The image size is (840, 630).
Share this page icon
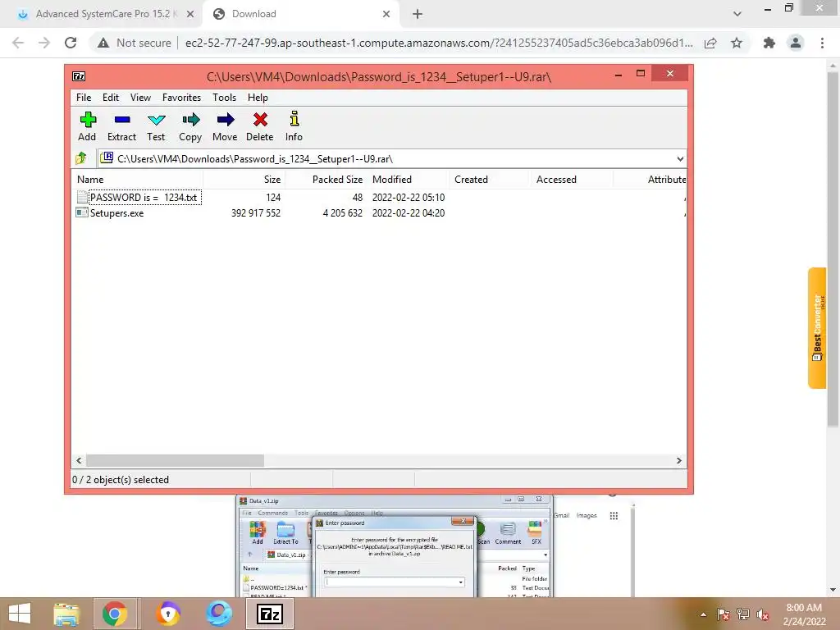coord(710,43)
